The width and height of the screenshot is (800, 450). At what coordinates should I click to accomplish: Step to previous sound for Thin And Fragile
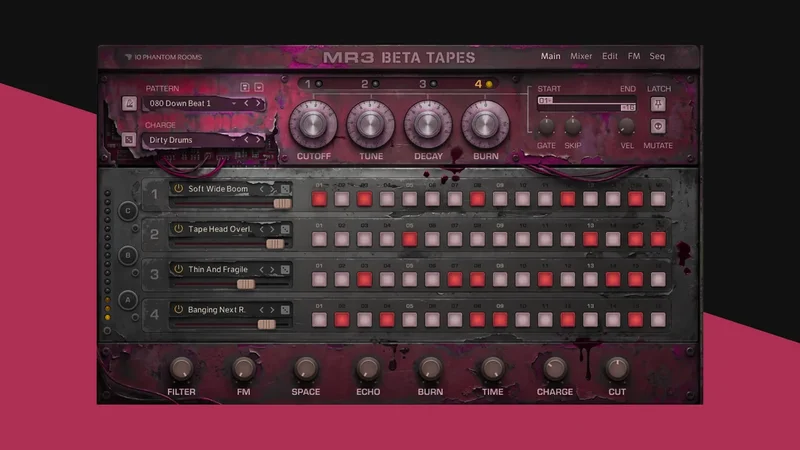tap(262, 269)
